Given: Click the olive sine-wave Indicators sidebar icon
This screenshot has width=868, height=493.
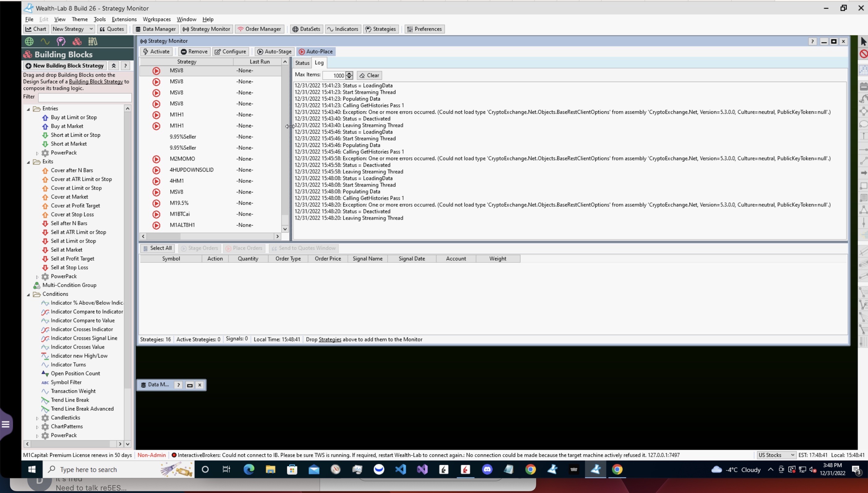Looking at the screenshot, I should pos(45,41).
